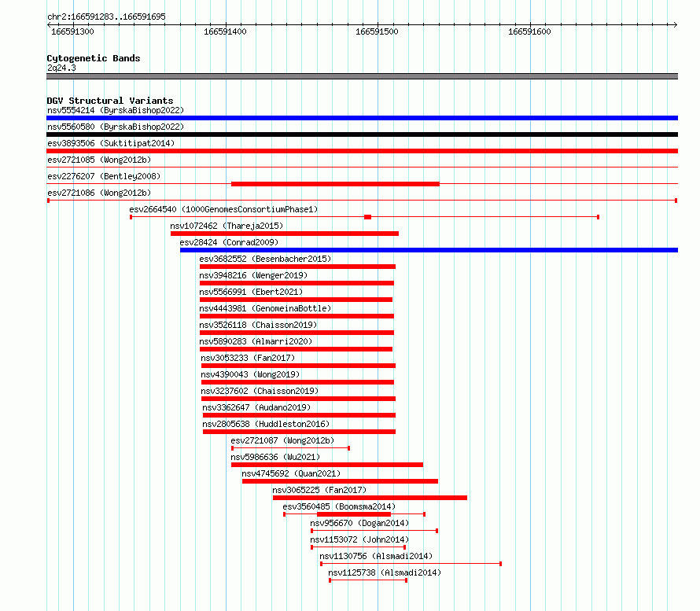Open nsv5566991 (Ebert2021) label
This screenshot has height=611, width=700.
pos(251,292)
